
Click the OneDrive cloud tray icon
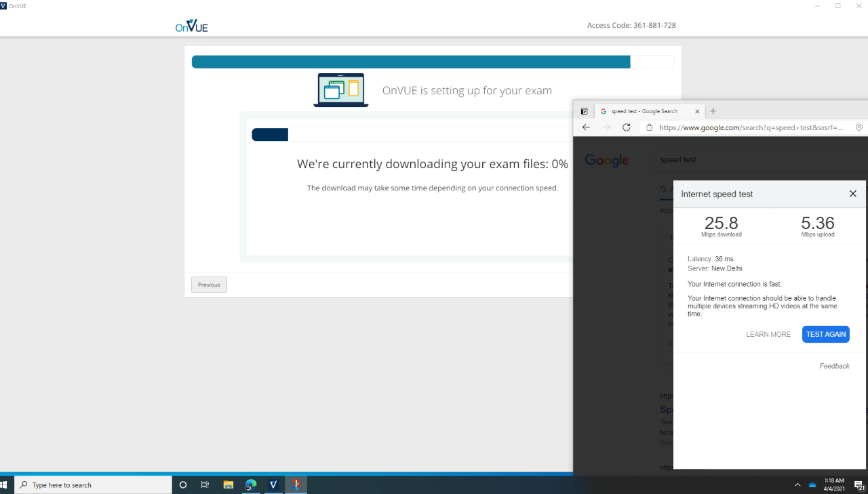[x=812, y=485]
